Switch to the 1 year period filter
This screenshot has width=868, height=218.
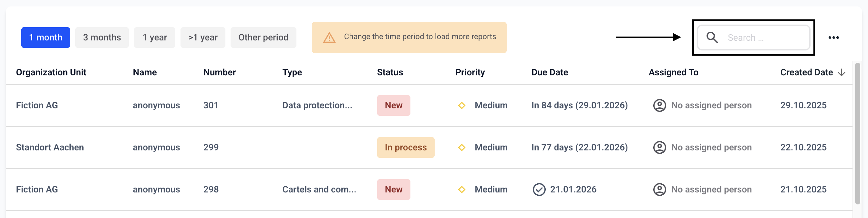point(154,38)
